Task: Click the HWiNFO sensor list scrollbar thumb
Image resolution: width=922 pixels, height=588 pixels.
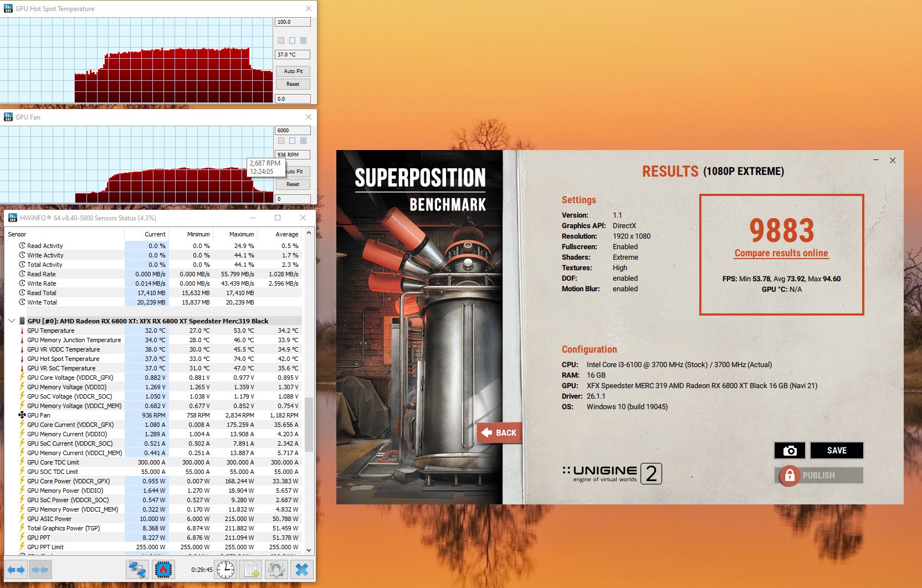Action: [309, 425]
